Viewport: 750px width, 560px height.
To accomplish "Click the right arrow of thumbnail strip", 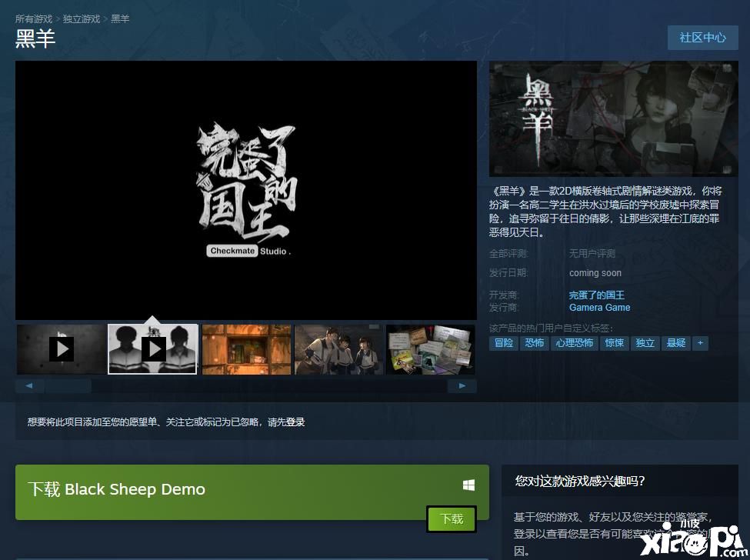I will [462, 386].
